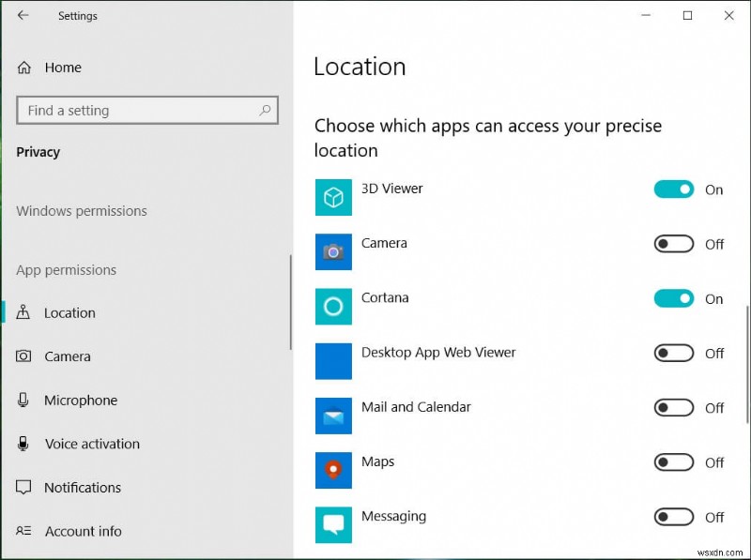Click the 3D Viewer app icon
Screen dimensions: 751x560
click(333, 197)
